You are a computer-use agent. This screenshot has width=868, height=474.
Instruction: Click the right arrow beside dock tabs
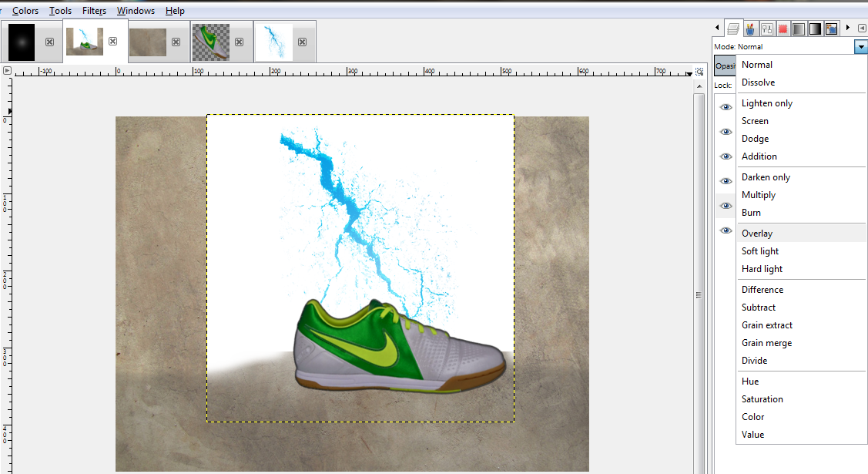[x=847, y=27]
